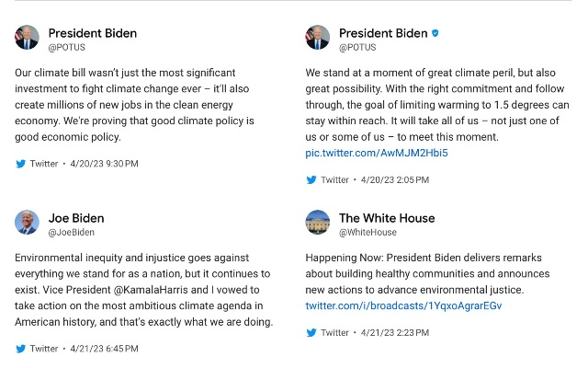Viewport: 588px width, 368px height.
Task: Open the pic.twitter.com/AwMJM2Hbi5 link
Action: (377, 153)
